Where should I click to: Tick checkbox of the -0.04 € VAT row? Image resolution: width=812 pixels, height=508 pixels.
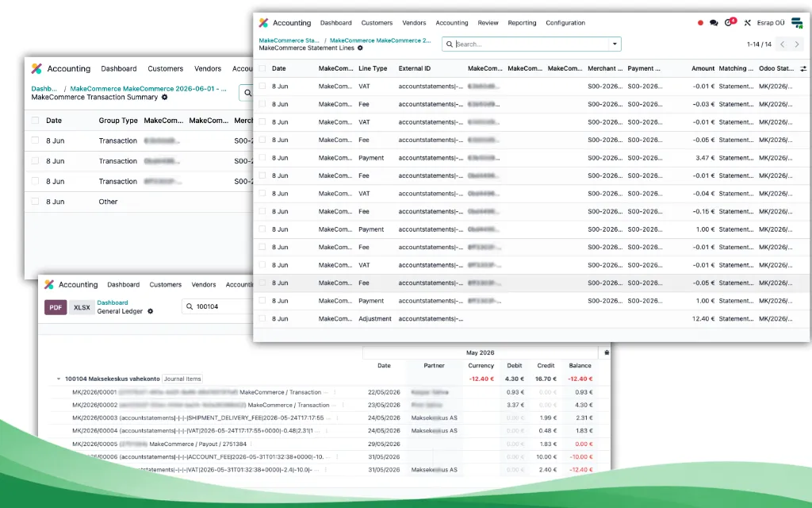click(262, 194)
